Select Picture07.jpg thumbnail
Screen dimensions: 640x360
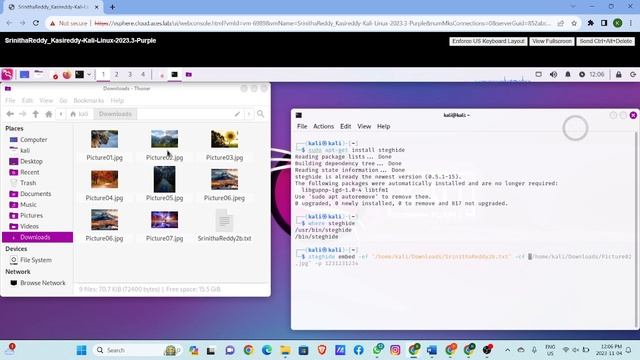pyautogui.click(x=164, y=220)
